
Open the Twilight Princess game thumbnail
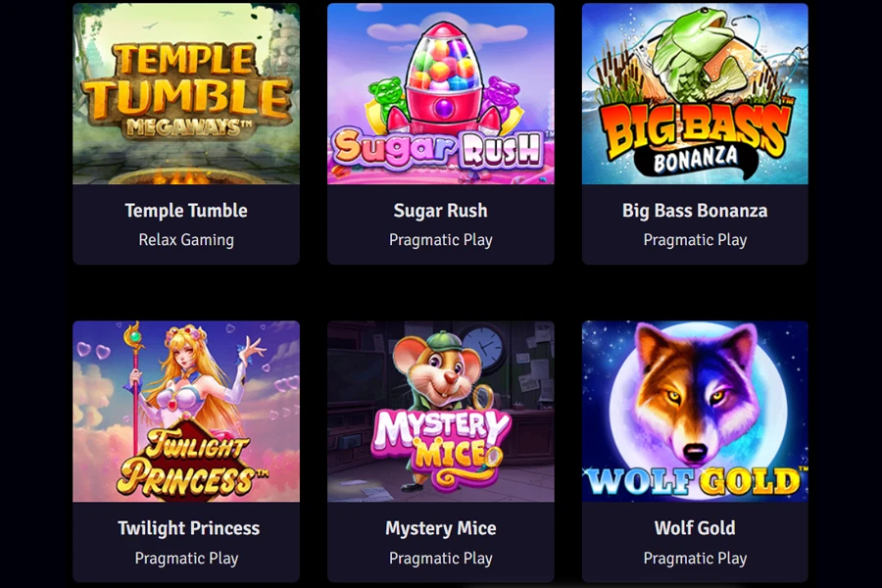[186, 412]
